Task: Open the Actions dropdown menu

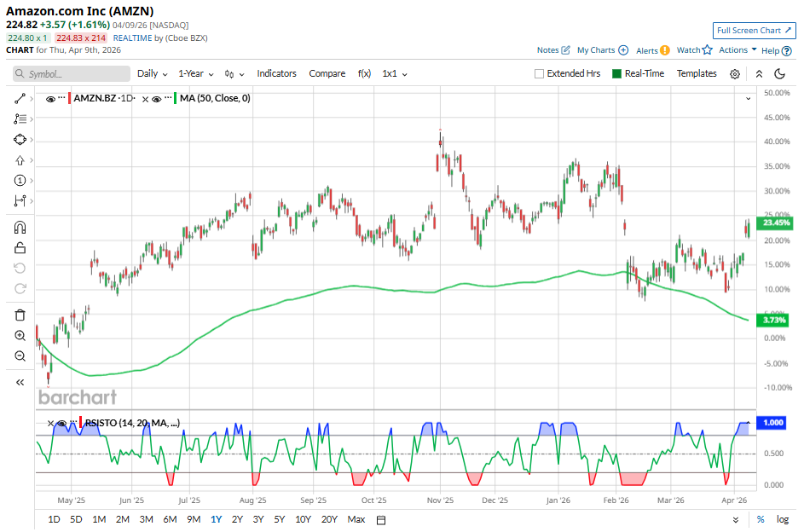Action: click(737, 50)
